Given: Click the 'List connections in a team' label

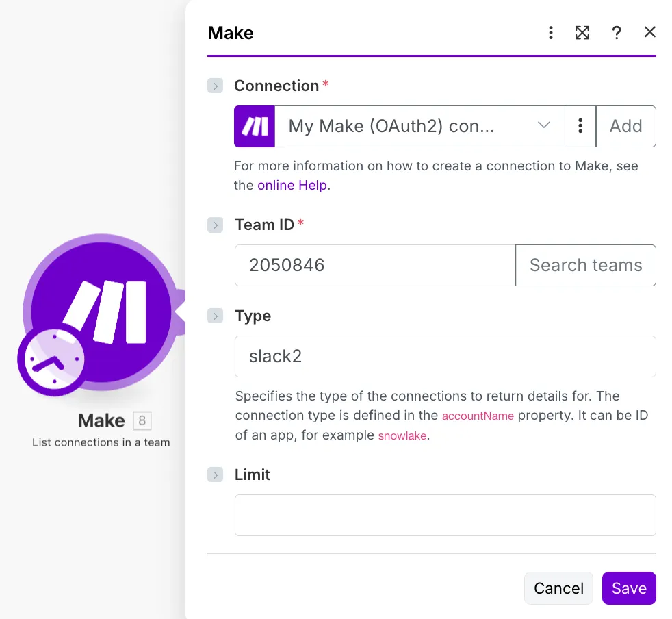Looking at the screenshot, I should tap(101, 442).
